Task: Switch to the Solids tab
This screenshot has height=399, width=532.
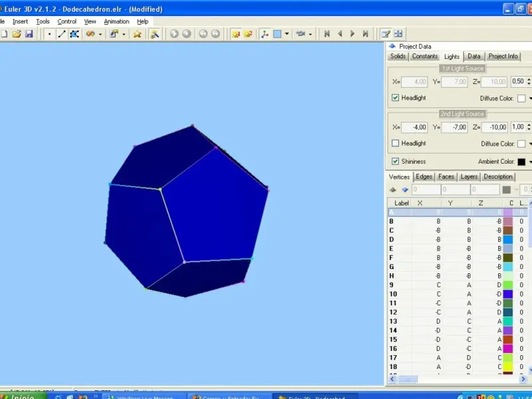Action: click(398, 57)
